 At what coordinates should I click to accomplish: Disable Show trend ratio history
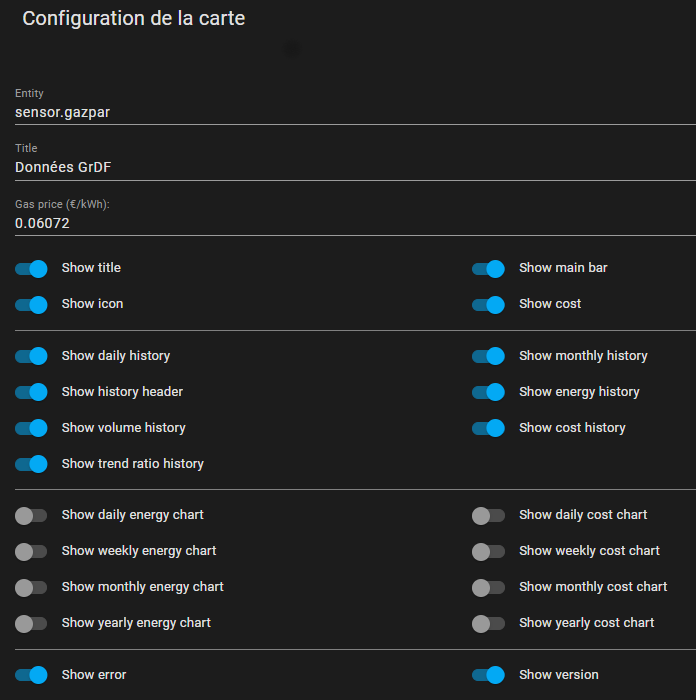click(32, 465)
